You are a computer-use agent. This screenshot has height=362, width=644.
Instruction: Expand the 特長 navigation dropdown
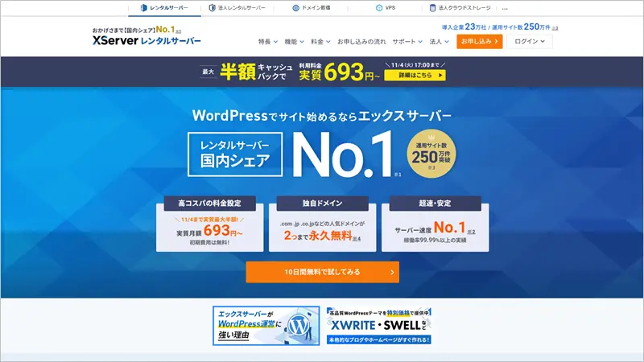[269, 41]
